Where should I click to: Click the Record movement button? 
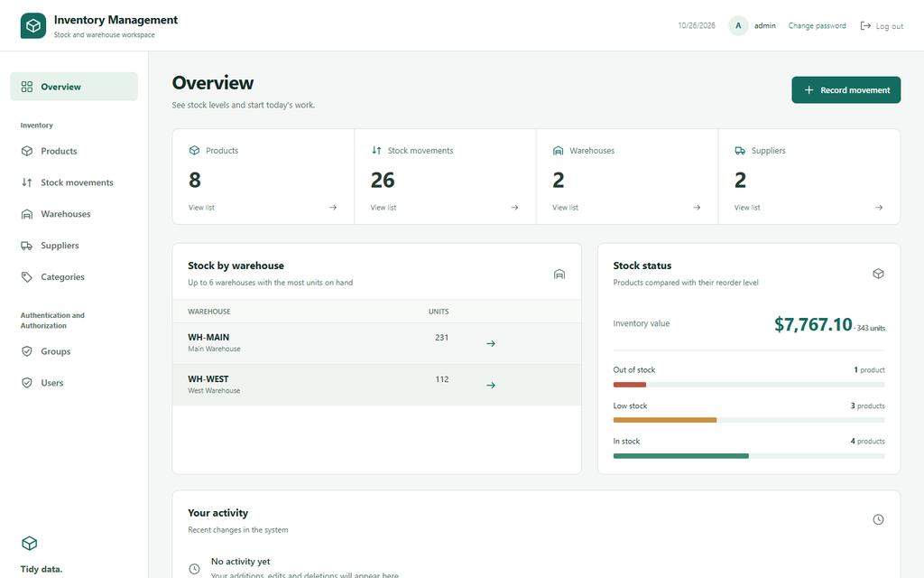[845, 89]
